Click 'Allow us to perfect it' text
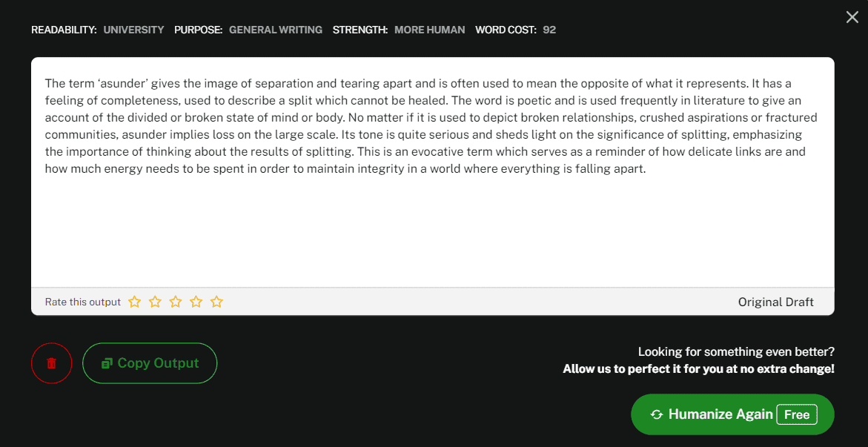This screenshot has height=447, width=868. (x=698, y=369)
